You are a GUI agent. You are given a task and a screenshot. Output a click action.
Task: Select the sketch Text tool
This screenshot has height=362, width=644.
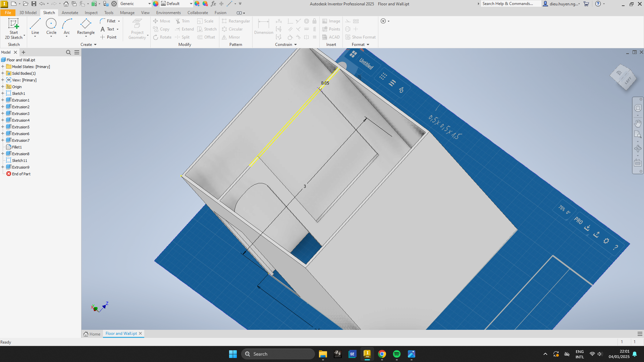[108, 29]
